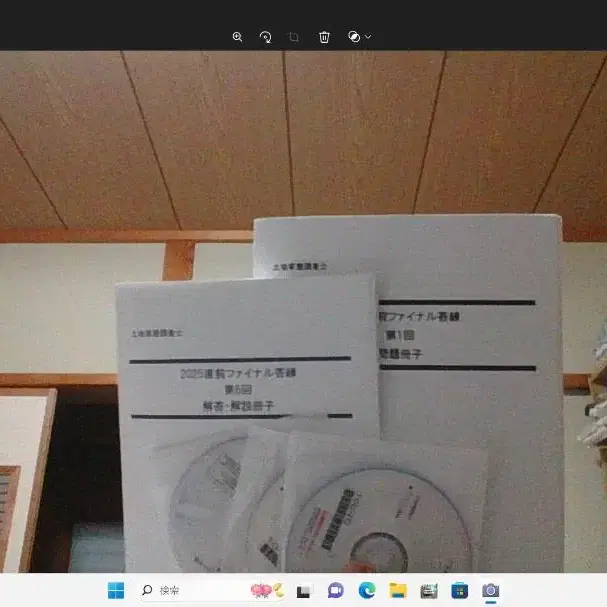Open File Explorer from the taskbar
Image resolution: width=607 pixels, height=607 pixels.
[398, 590]
